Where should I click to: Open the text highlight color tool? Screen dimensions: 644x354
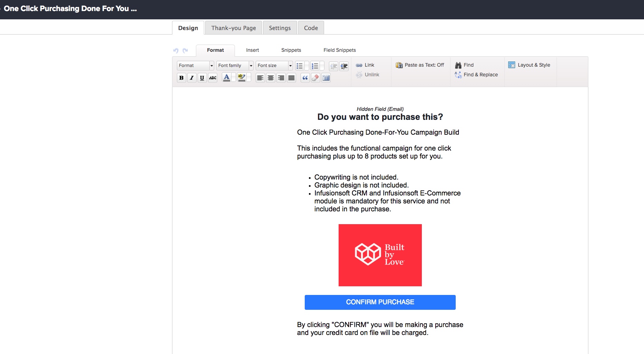click(241, 78)
